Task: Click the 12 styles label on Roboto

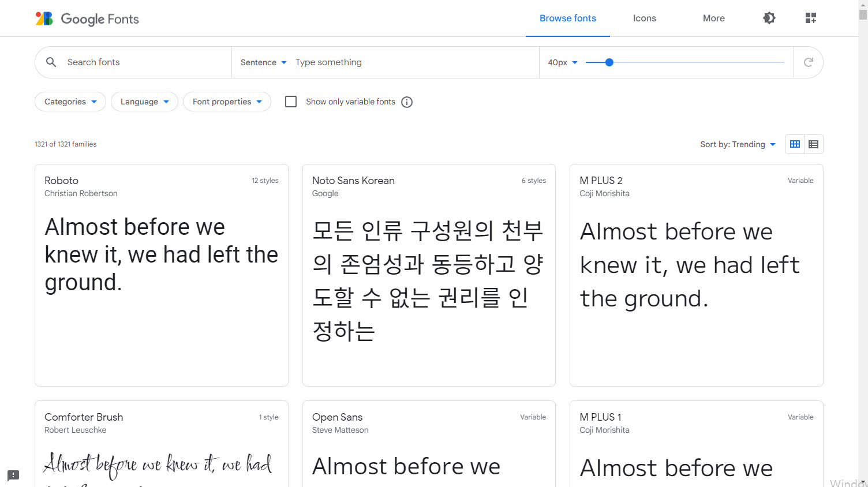Action: [x=265, y=181]
